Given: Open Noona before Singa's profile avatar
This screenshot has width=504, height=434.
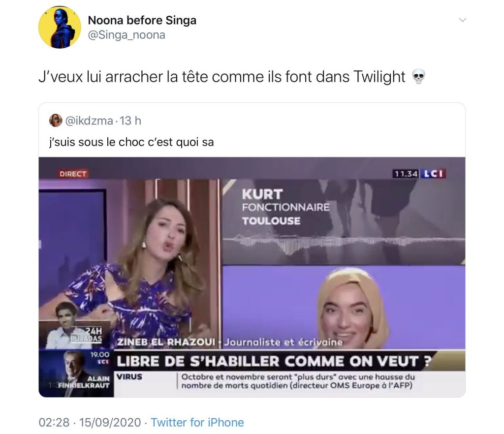Looking at the screenshot, I should (60, 27).
